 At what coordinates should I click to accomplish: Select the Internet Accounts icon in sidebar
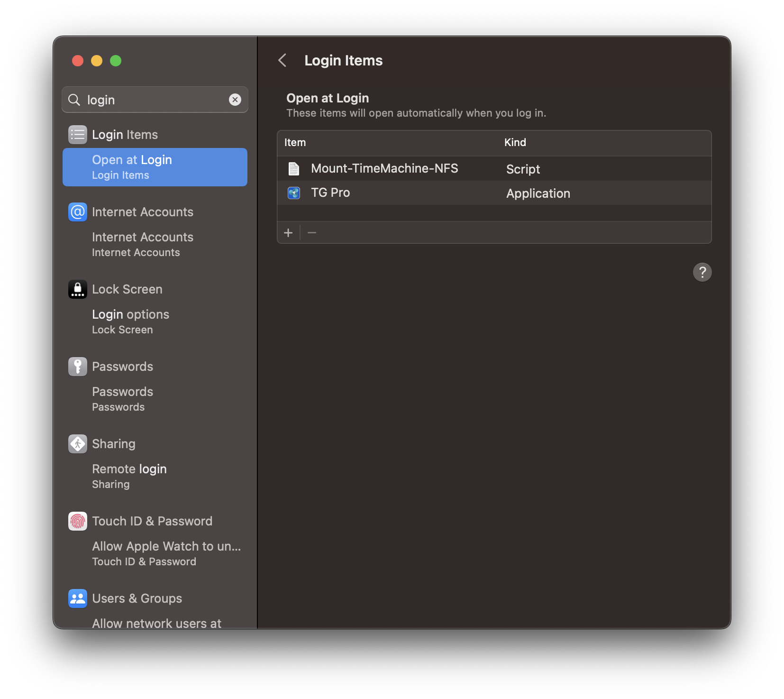[x=77, y=212]
